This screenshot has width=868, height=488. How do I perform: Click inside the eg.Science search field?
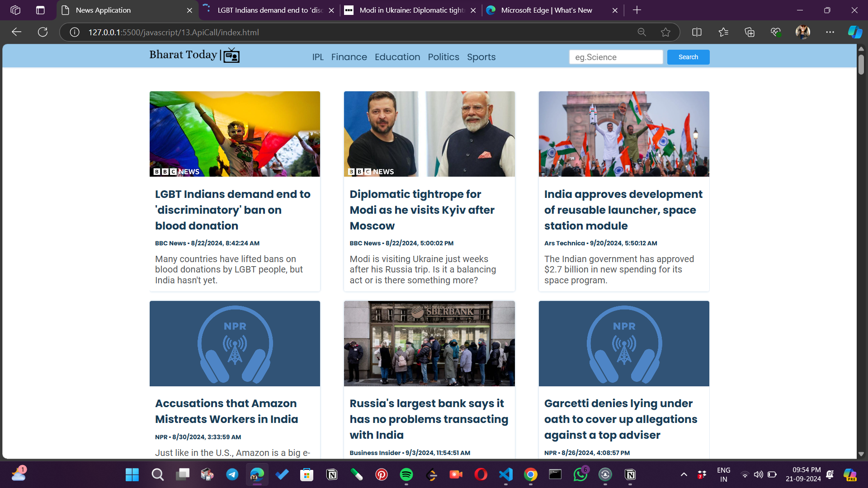(x=615, y=57)
